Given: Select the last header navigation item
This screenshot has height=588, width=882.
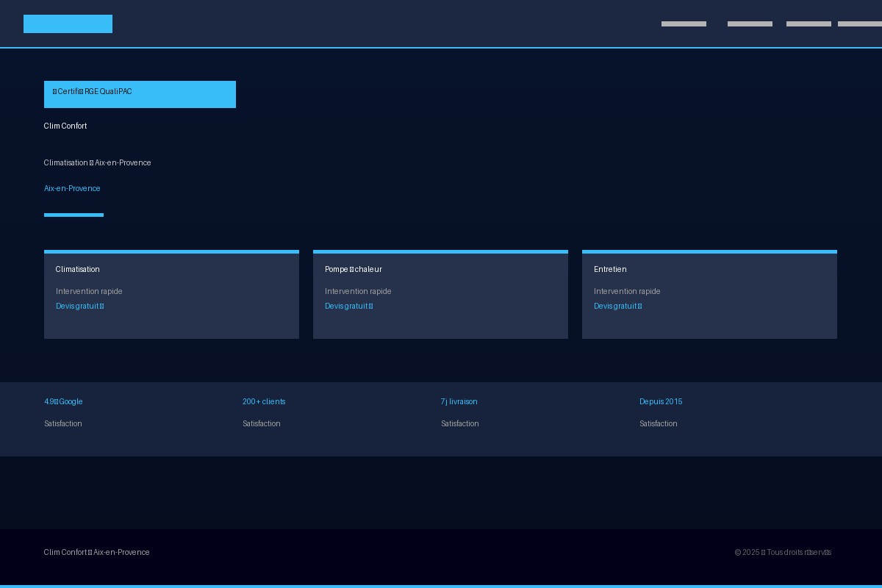Looking at the screenshot, I should (x=860, y=24).
